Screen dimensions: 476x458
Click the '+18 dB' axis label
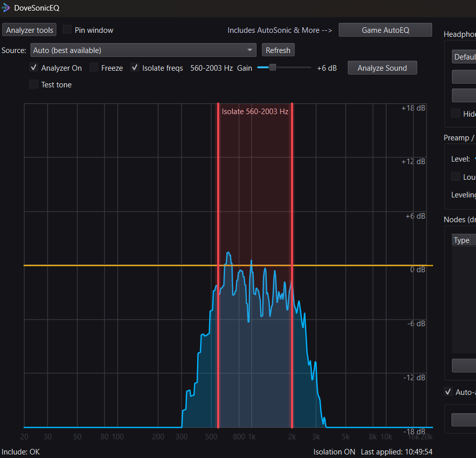[x=413, y=108]
